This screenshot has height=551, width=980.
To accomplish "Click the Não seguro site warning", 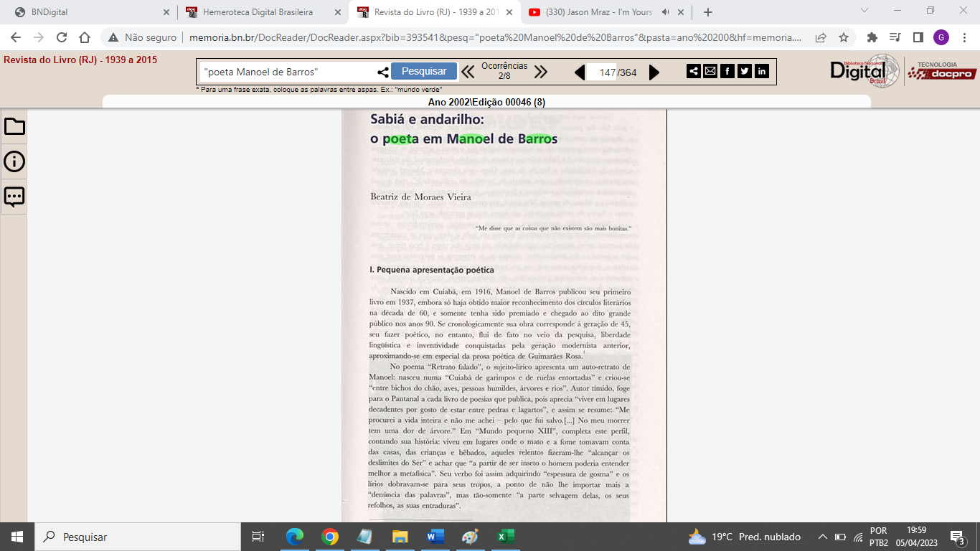I will click(x=142, y=37).
